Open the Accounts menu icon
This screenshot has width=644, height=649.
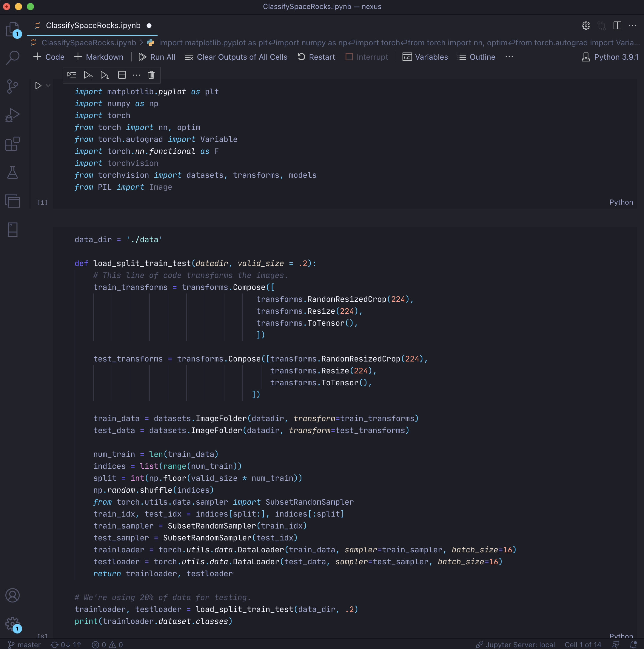point(13,595)
